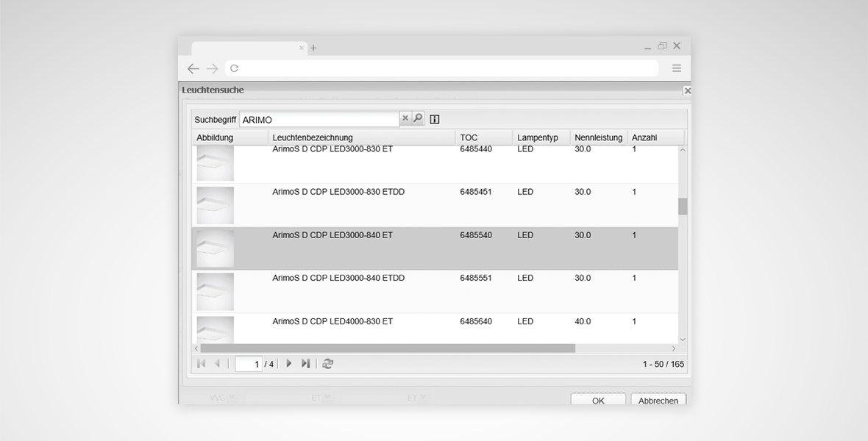Open the browser hamburger menu
Image resolution: width=868 pixels, height=441 pixels.
point(677,68)
